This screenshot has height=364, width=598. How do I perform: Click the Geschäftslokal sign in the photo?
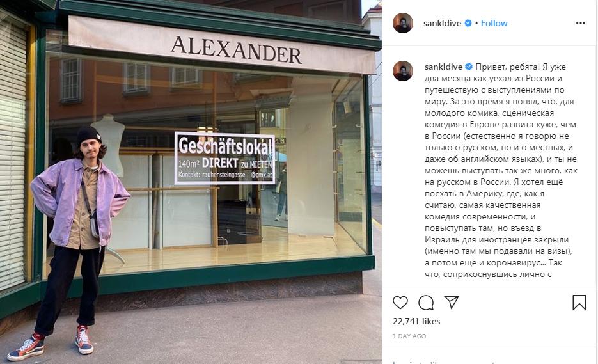(x=224, y=158)
